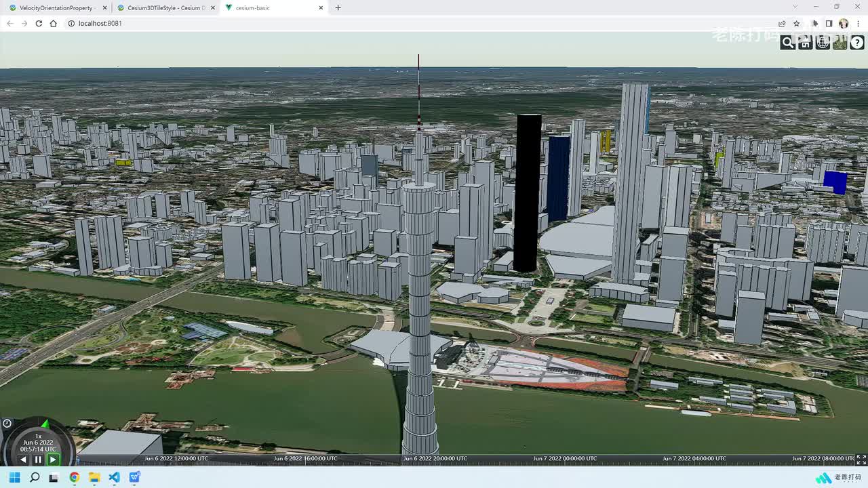Go back in browser history
The height and width of the screenshot is (488, 868).
tap(9, 23)
